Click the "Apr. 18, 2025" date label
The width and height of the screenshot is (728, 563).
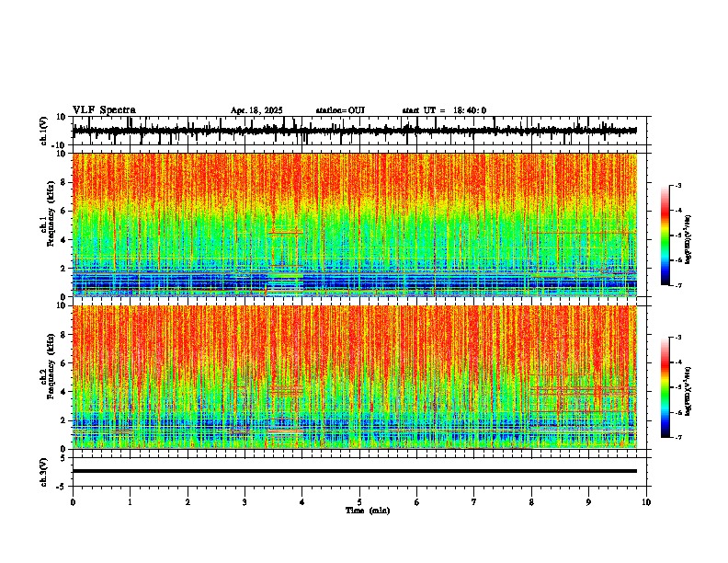coord(256,110)
